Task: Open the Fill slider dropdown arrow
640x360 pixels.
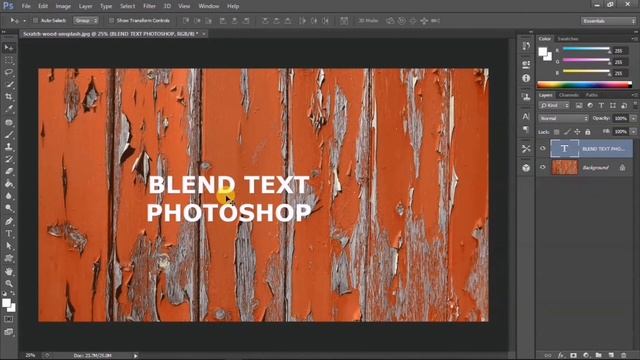Action: [633, 132]
